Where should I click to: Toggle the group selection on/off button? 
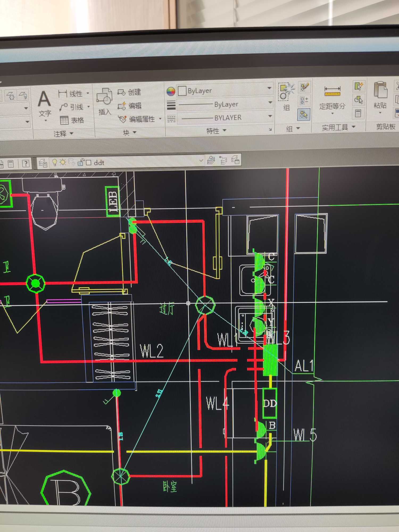[x=304, y=115]
